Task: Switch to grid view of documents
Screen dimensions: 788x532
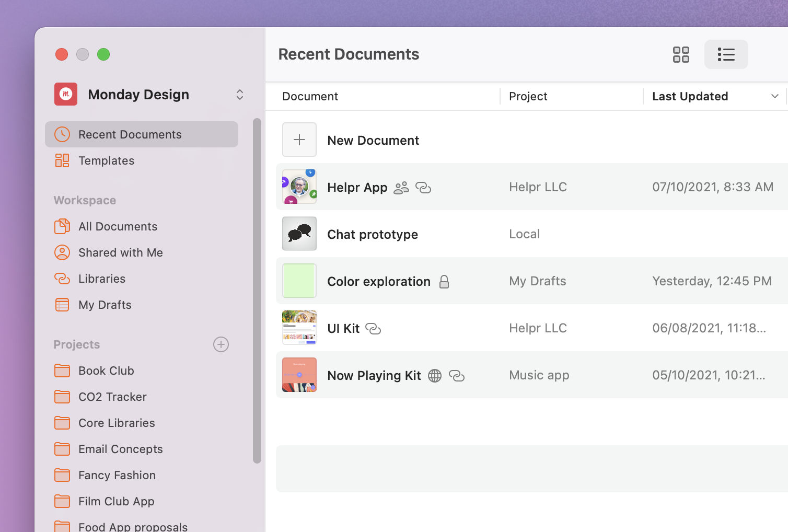Action: 681,54
